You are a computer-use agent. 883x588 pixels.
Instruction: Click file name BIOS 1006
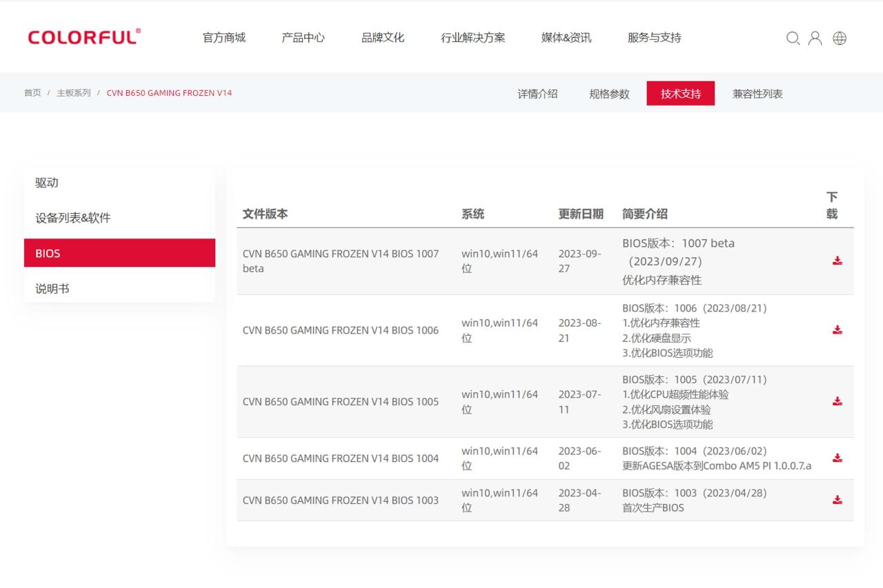point(341,330)
